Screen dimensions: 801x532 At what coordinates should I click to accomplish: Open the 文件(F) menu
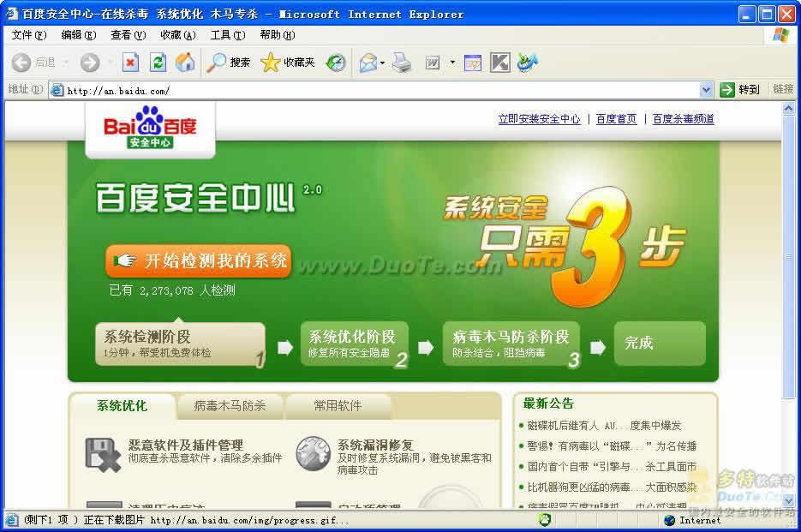coord(29,35)
